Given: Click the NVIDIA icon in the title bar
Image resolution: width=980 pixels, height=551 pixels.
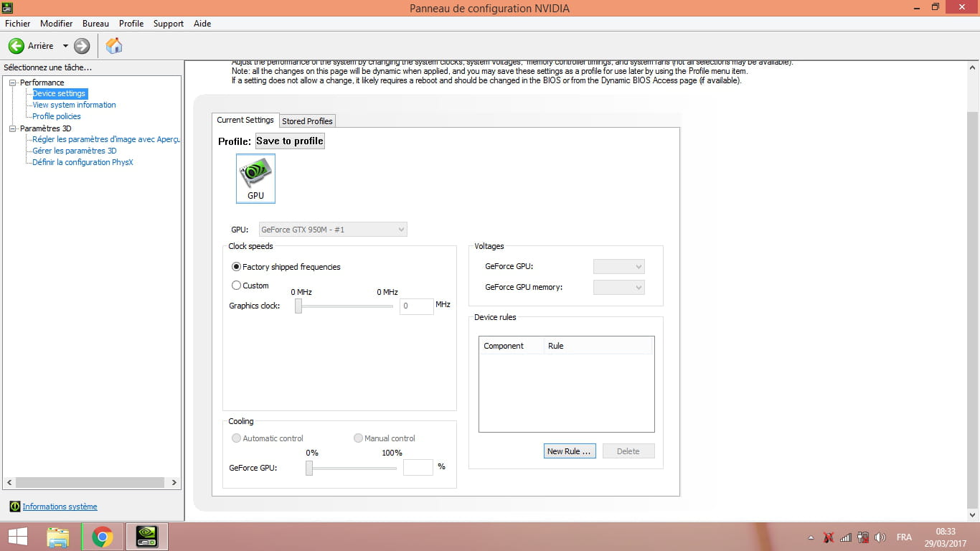Looking at the screenshot, I should click(6, 7).
